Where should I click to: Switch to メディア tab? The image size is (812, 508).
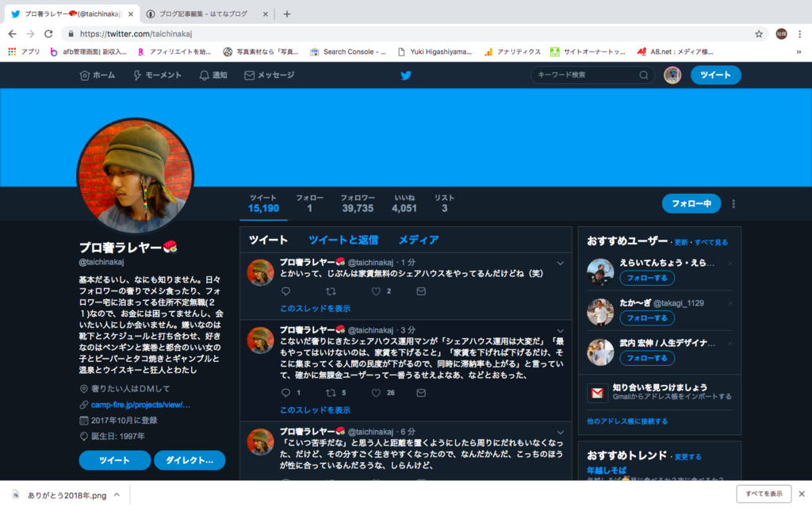419,240
